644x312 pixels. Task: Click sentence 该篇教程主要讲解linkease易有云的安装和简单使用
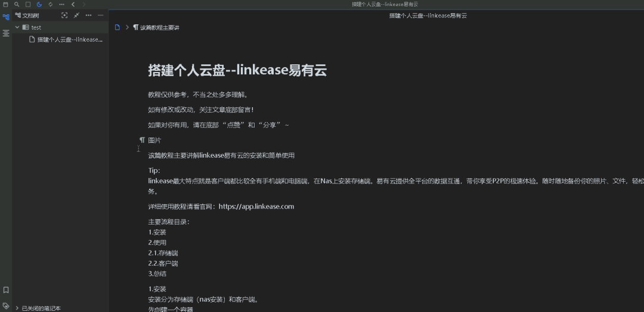point(221,155)
